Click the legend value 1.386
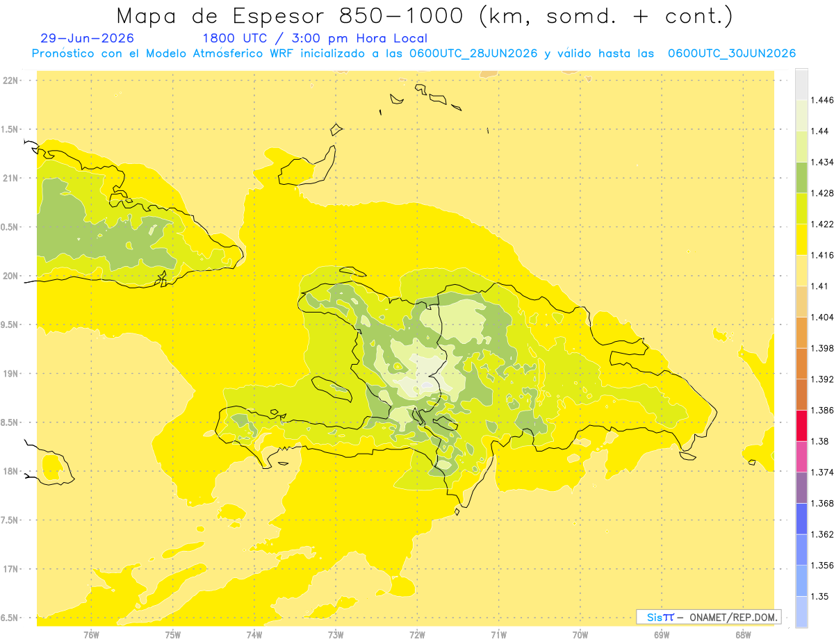The image size is (834, 644). 822,411
